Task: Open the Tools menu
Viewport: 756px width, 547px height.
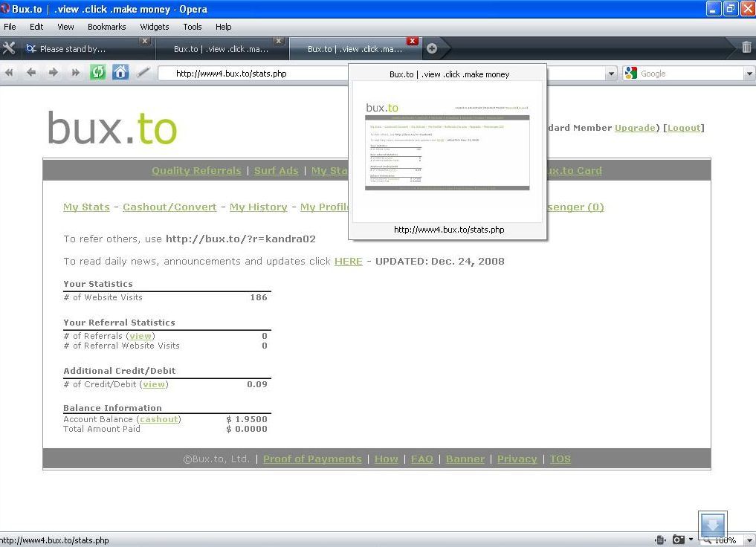Action: point(193,27)
